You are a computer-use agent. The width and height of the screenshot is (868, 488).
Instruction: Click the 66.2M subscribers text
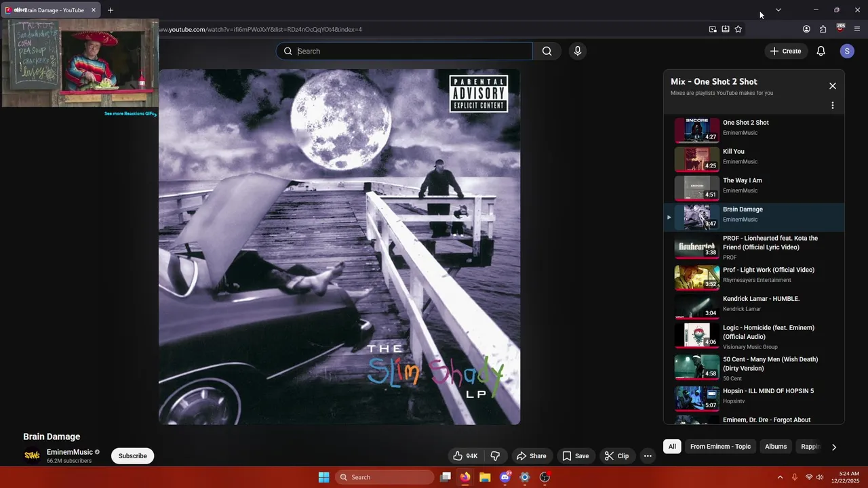[x=69, y=461]
